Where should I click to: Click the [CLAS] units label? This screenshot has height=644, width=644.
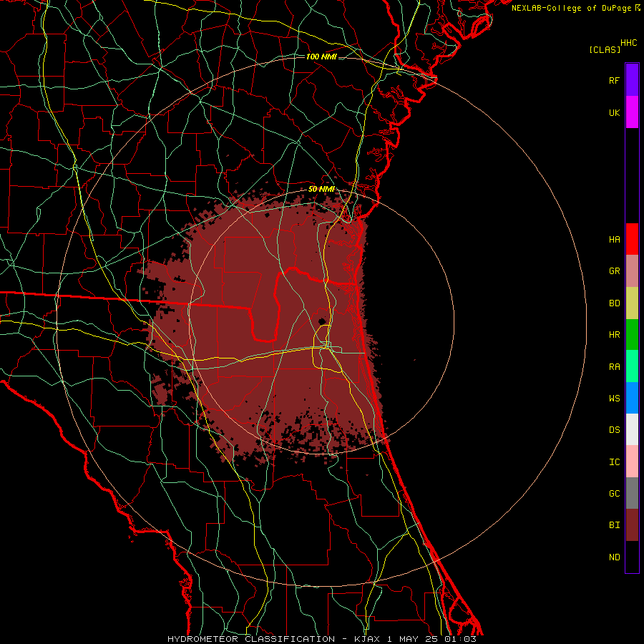tap(605, 49)
